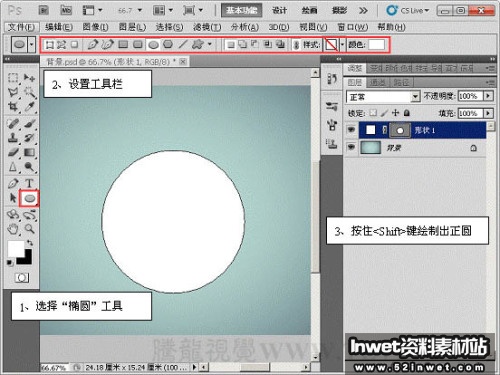500x375 pixels.
Task: Select the Clone Stamp tool
Action: click(x=13, y=138)
